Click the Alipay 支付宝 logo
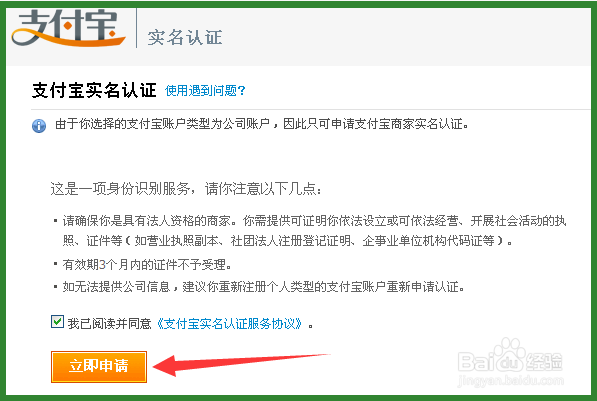This screenshot has height=401, width=597. coord(69,28)
